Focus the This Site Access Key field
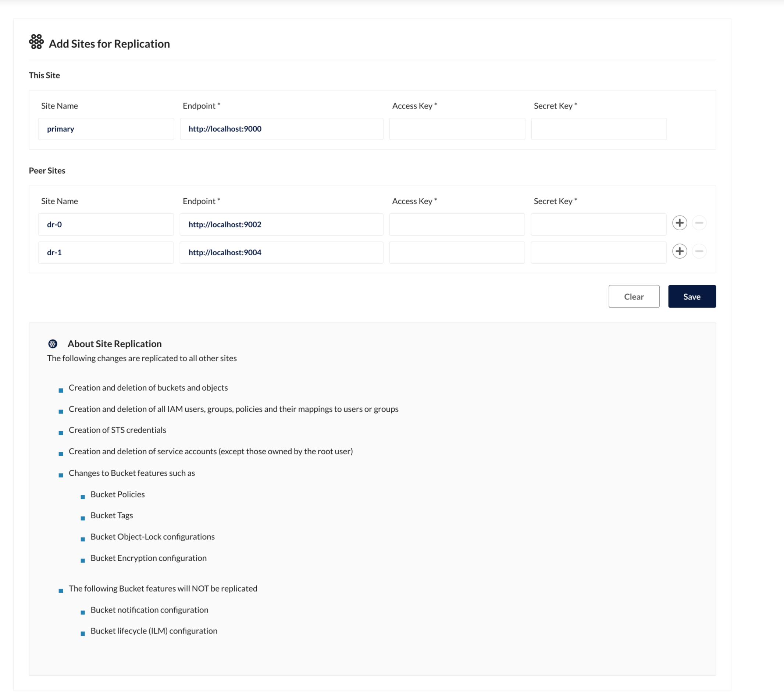The height and width of the screenshot is (692, 784). 457,129
